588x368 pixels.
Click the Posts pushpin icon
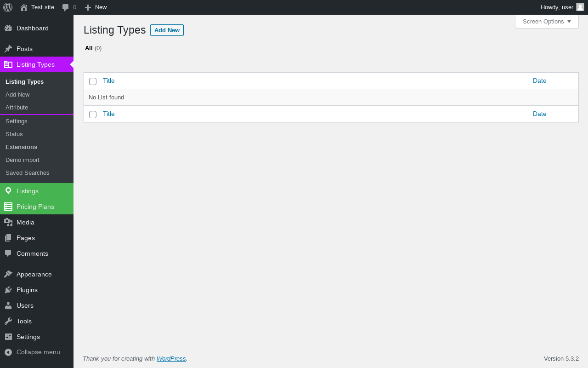(8, 49)
